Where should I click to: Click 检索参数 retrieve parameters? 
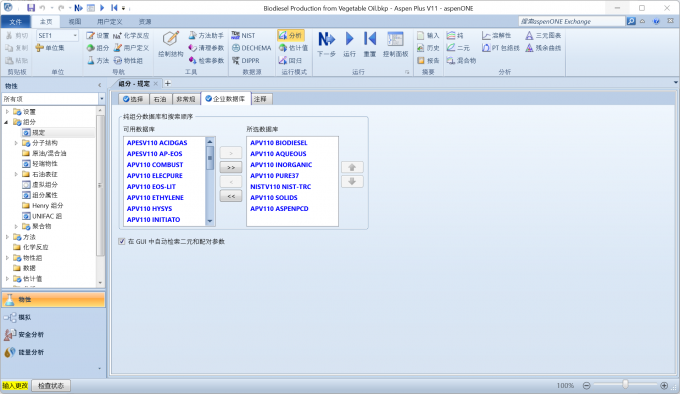point(206,61)
